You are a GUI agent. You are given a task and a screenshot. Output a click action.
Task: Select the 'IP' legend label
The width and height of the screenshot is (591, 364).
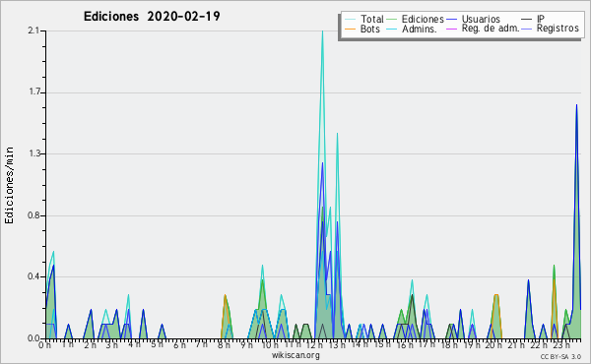coord(541,19)
